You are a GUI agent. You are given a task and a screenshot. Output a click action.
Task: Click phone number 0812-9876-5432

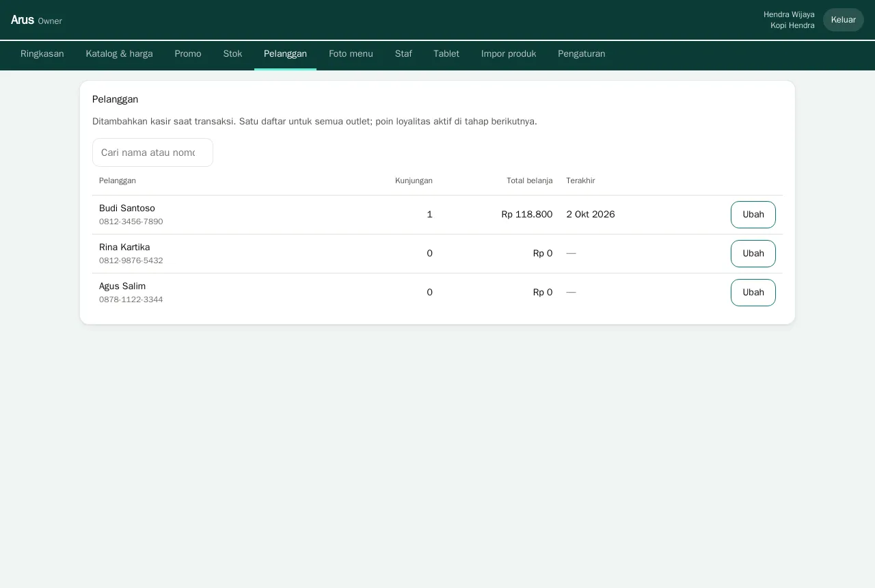tap(131, 261)
